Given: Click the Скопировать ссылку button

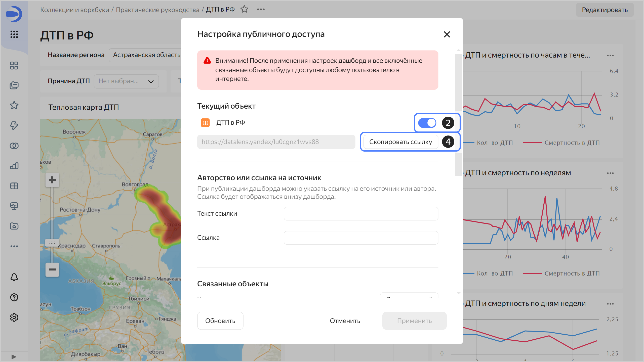Looking at the screenshot, I should 400,142.
